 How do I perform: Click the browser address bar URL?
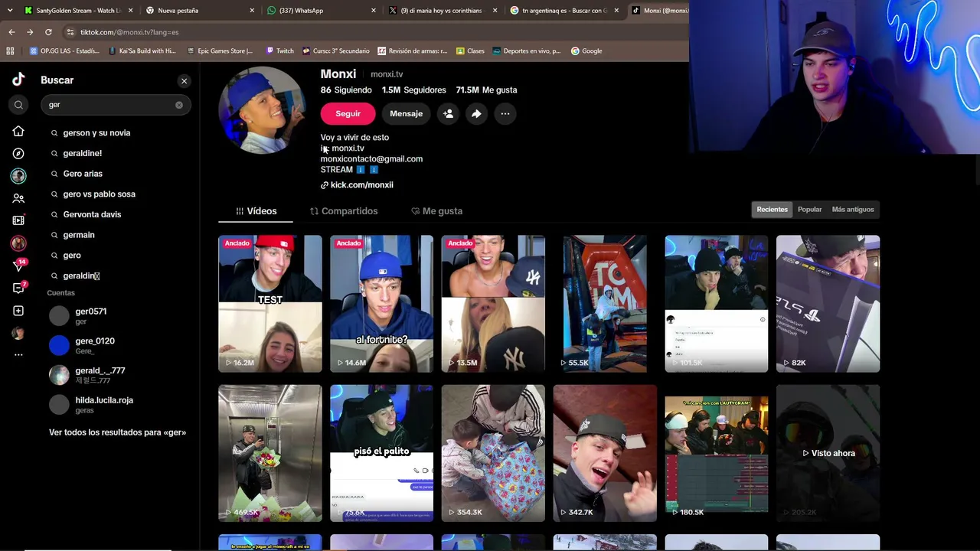[129, 32]
